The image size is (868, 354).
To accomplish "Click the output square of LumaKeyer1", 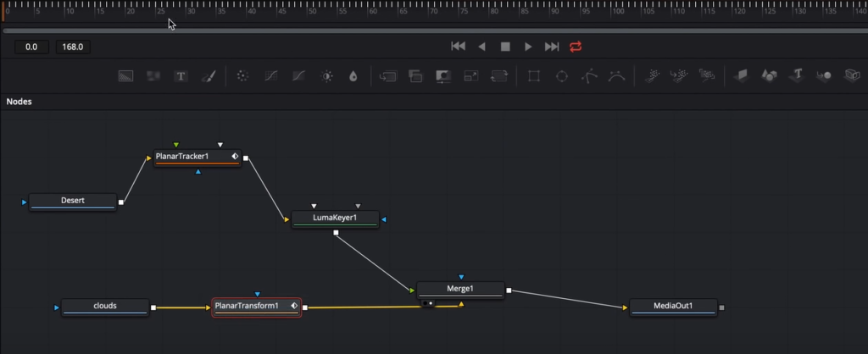I will click(336, 233).
